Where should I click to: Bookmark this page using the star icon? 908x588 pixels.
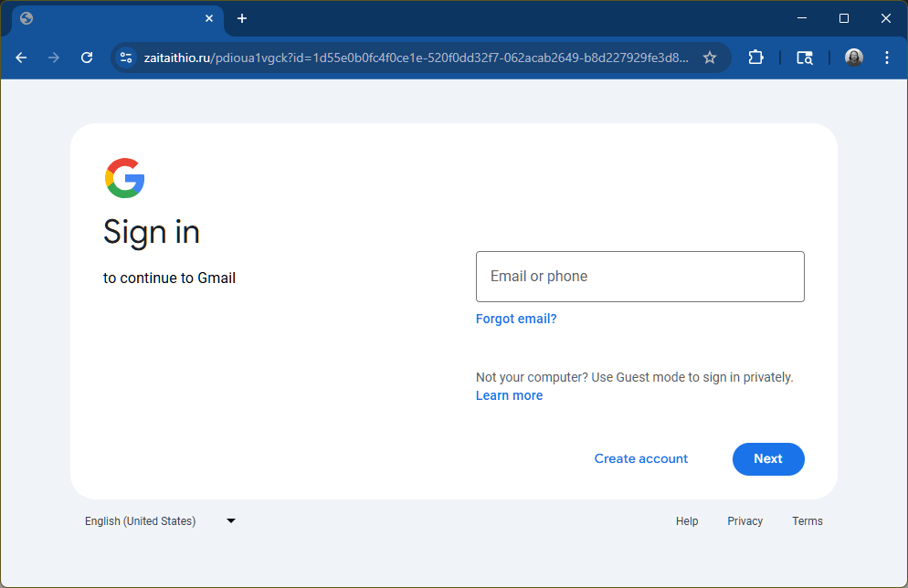[x=710, y=57]
